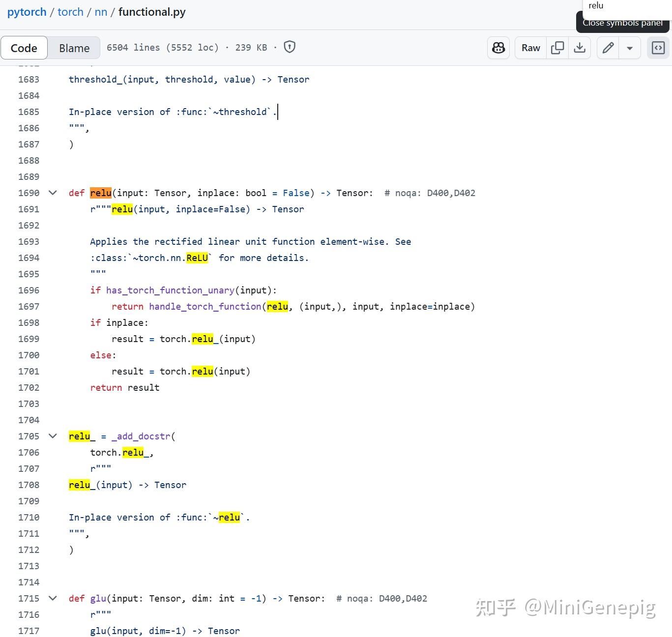Open more edit options dropdown arrow
This screenshot has height=637, width=672.
[x=630, y=48]
